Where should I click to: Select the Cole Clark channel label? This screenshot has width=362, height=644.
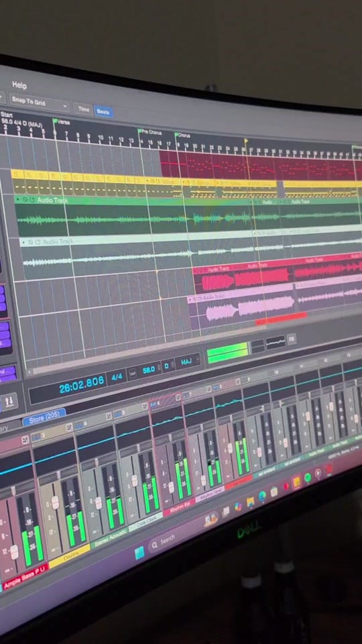pos(145,522)
